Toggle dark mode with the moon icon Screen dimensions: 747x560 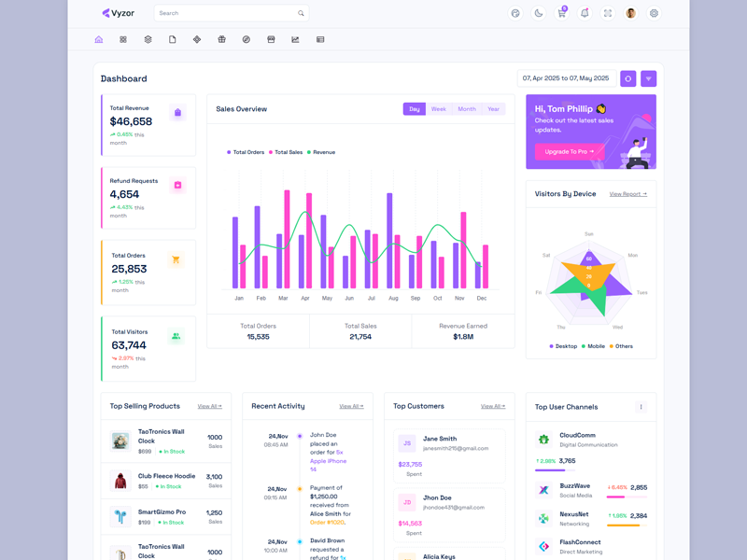click(539, 13)
